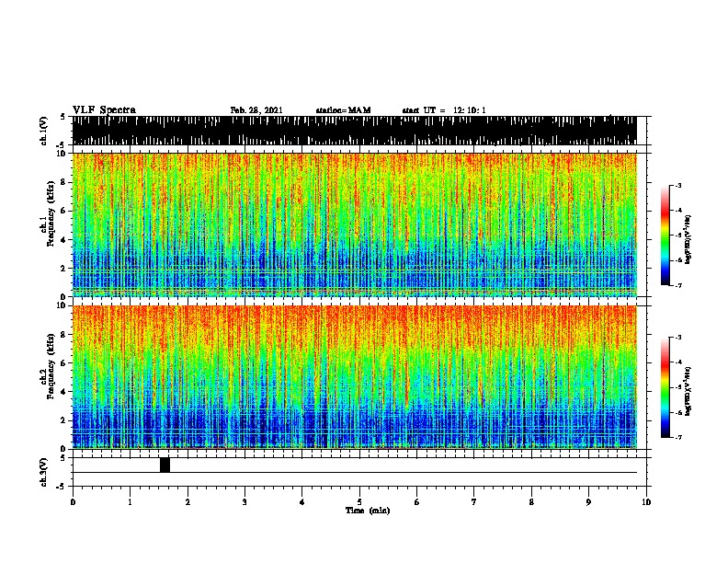
Task: Click the "-3" label on the ch.1 color bar
Action: point(677,185)
